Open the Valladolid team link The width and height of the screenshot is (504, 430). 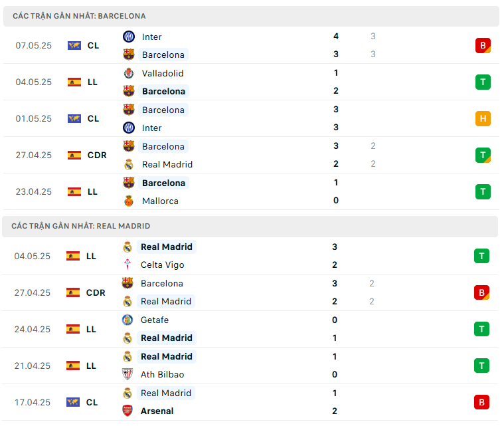163,73
